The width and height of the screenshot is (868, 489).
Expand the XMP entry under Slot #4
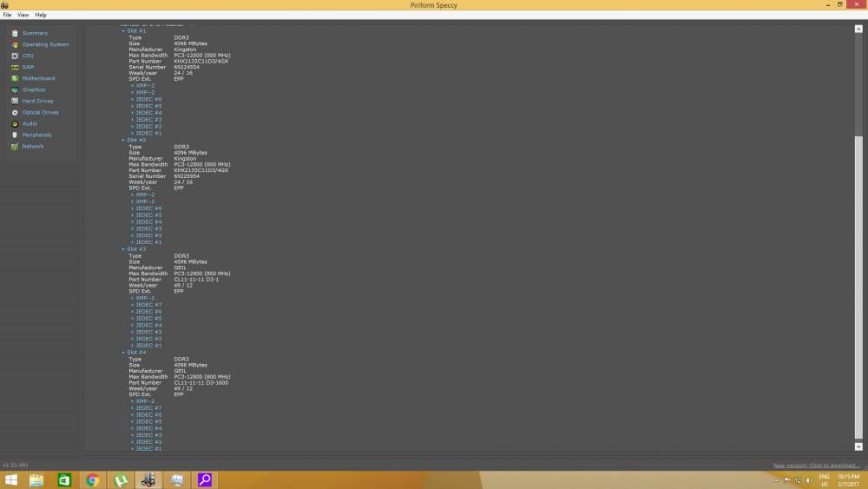(x=132, y=401)
